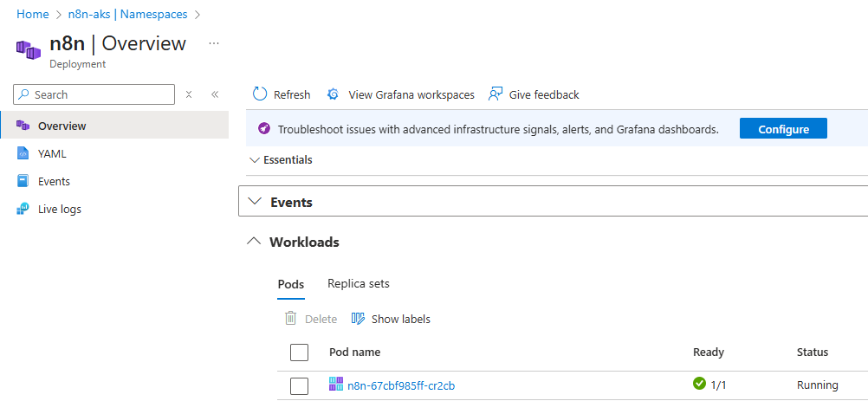Viewport: 868px width, 401px height.
Task: Click the Status column header
Action: tap(812, 352)
